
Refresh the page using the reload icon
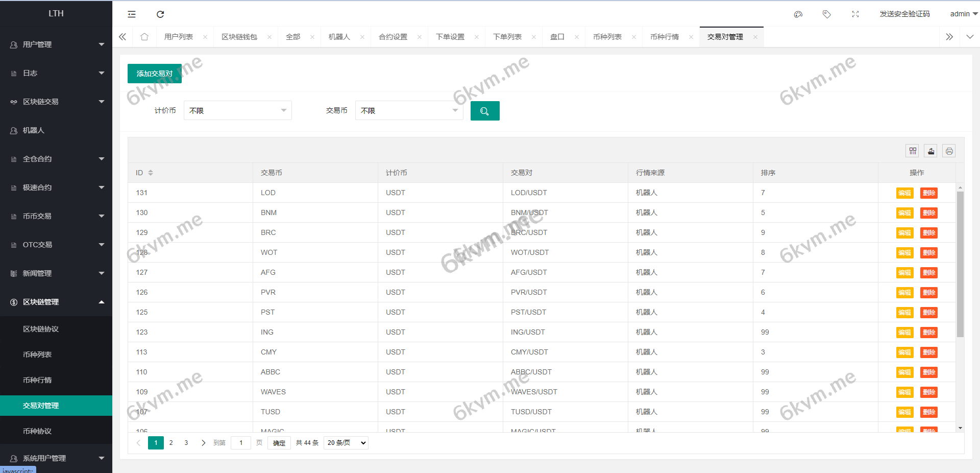click(160, 14)
